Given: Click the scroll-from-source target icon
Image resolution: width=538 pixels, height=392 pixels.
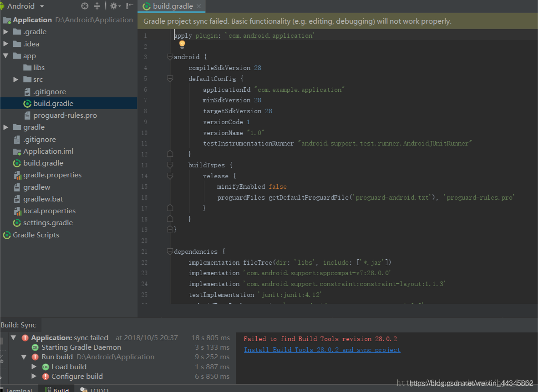Looking at the screenshot, I should [84, 6].
